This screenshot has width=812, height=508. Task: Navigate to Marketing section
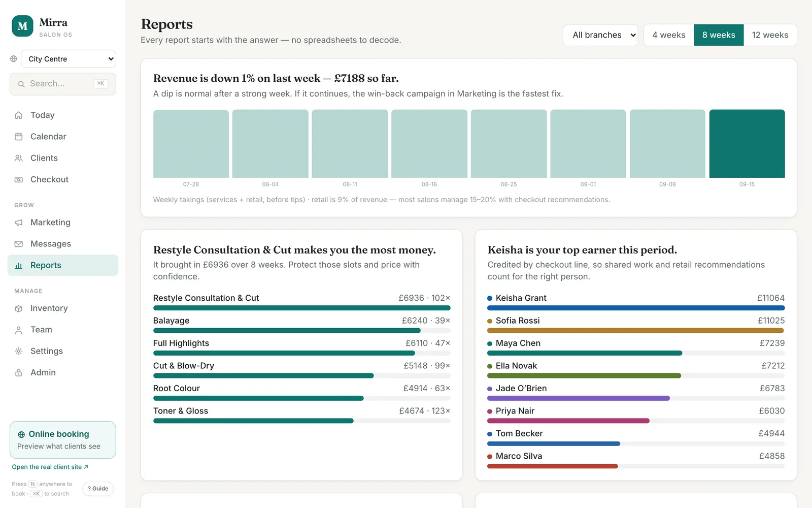pos(63,223)
